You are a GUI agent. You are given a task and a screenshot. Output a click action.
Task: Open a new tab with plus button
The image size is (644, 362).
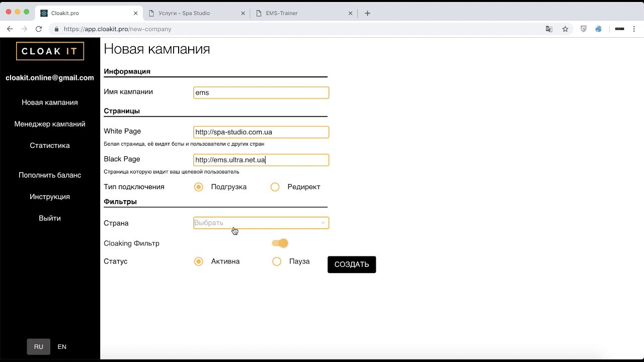click(367, 13)
